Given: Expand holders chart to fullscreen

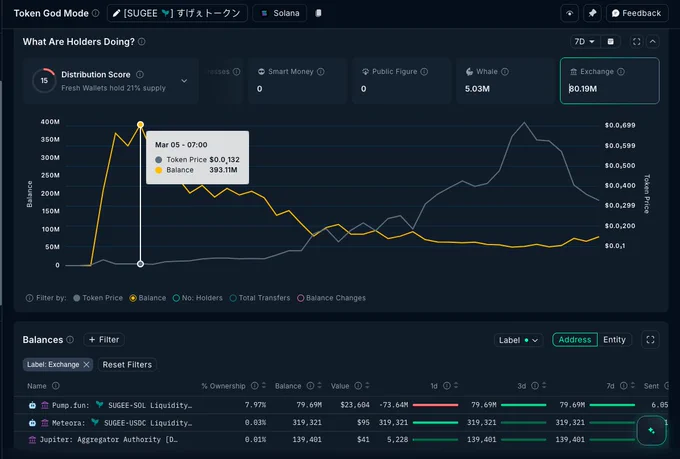Looking at the screenshot, I should (x=636, y=42).
